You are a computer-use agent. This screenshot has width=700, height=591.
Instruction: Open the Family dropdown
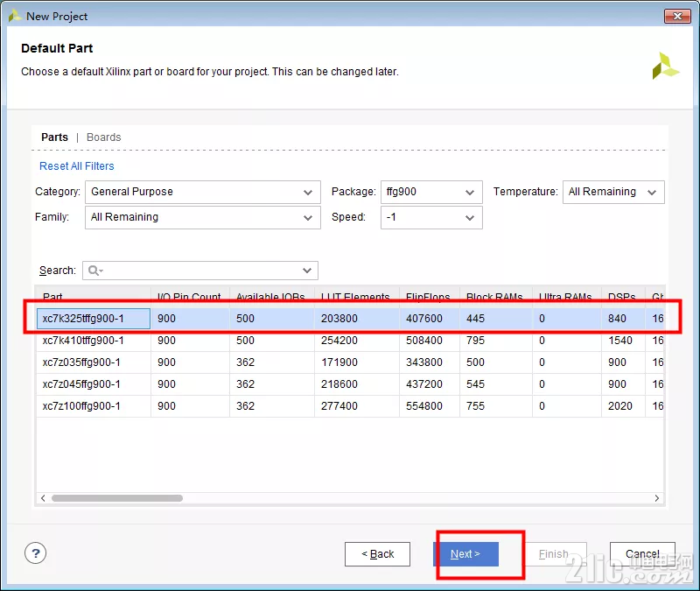click(203, 217)
